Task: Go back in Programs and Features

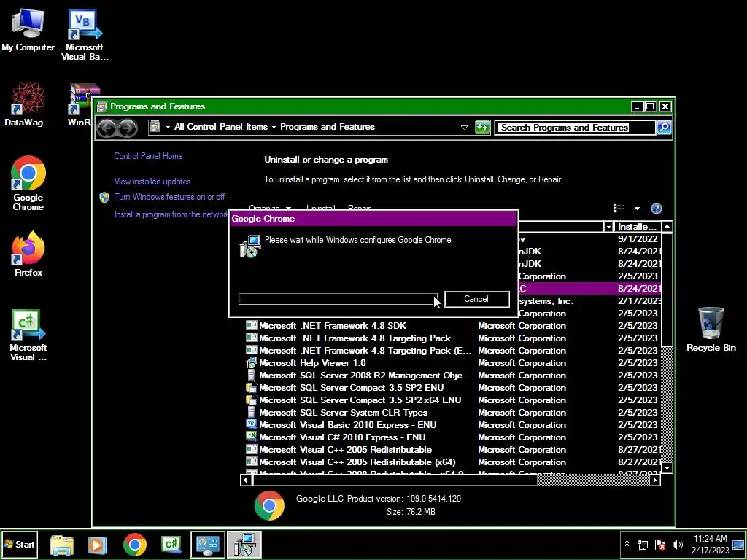Action: pyautogui.click(x=107, y=128)
